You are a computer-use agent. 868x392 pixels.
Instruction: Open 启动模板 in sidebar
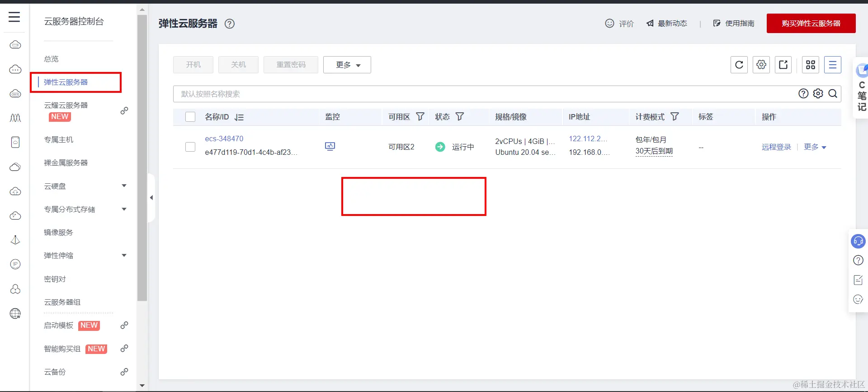point(58,325)
